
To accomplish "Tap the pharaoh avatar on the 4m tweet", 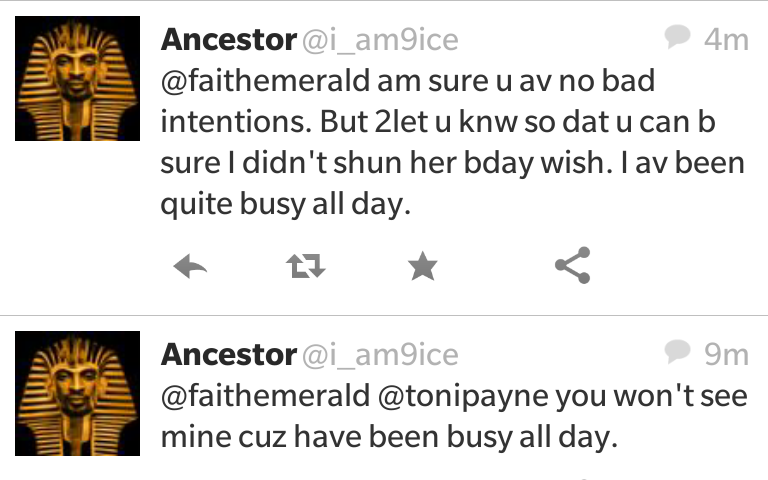I will point(77,78).
